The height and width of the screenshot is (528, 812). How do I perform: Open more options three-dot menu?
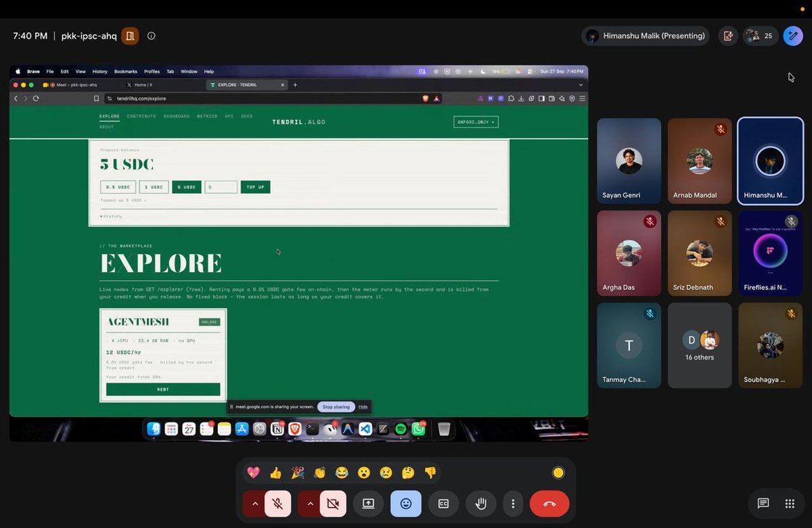(x=514, y=504)
